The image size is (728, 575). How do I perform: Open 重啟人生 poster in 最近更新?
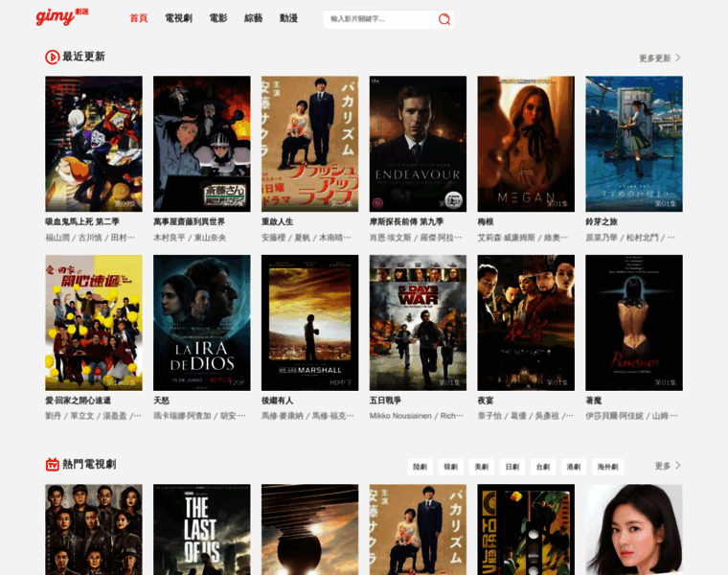(x=309, y=144)
